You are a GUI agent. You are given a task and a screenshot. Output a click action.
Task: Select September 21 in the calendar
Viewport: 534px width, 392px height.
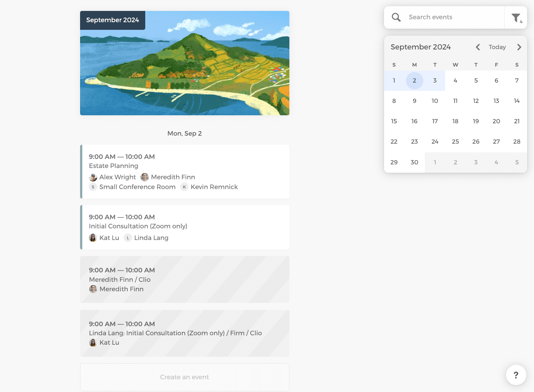point(517,121)
